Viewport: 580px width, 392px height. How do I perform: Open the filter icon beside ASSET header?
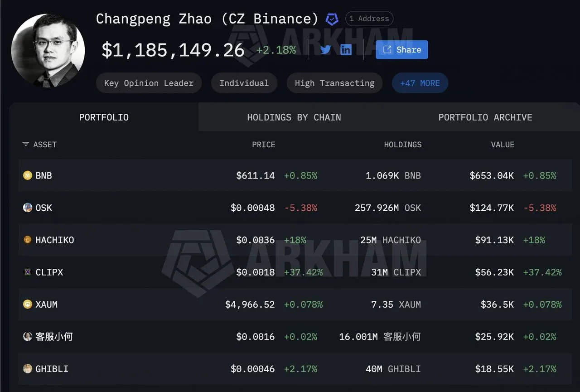(25, 144)
